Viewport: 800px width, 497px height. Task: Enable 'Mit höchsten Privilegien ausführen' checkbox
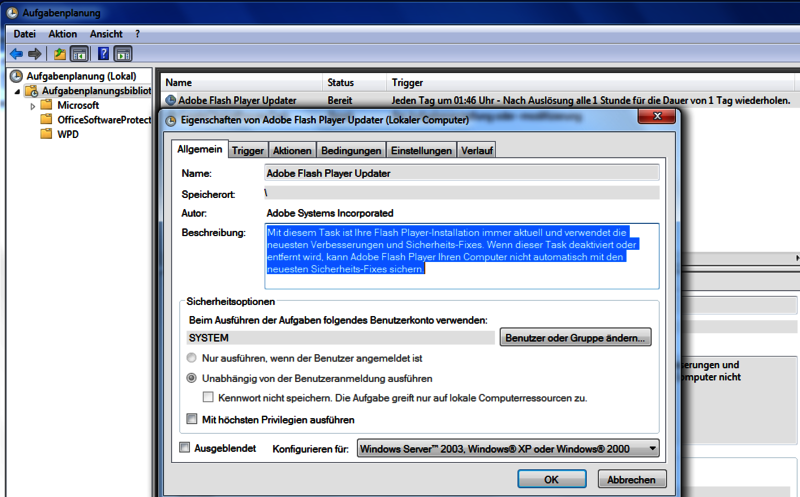coord(192,419)
